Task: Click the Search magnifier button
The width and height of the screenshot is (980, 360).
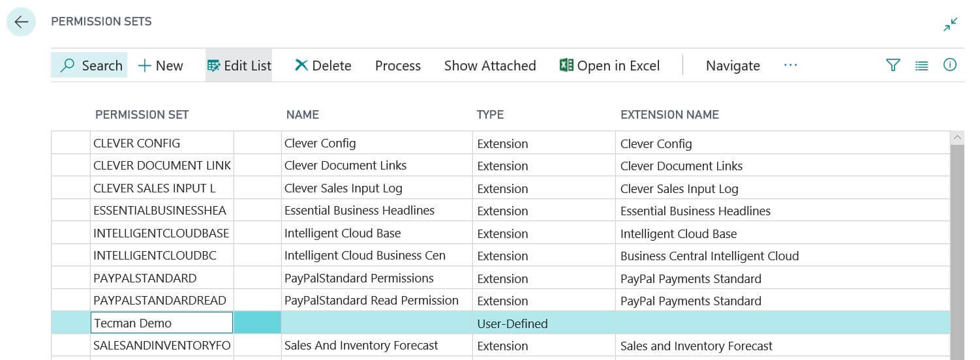Action: pos(91,65)
